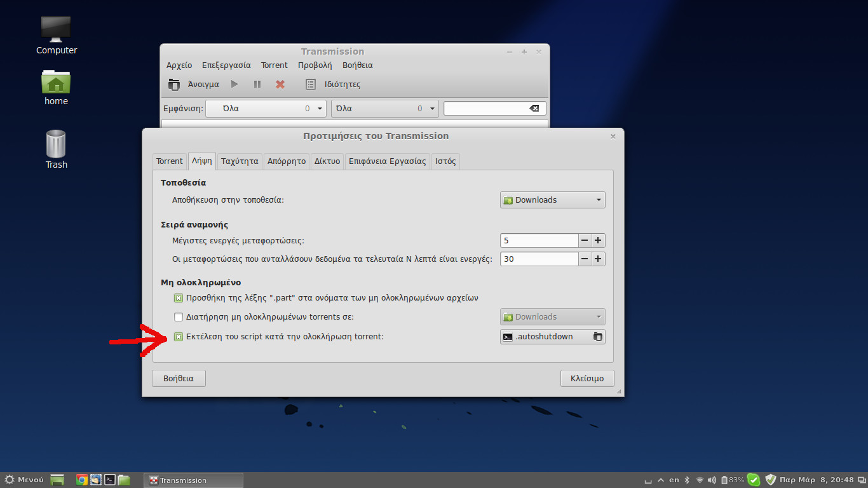Clear the search filter field icon
This screenshot has height=488, width=868.
tap(534, 109)
